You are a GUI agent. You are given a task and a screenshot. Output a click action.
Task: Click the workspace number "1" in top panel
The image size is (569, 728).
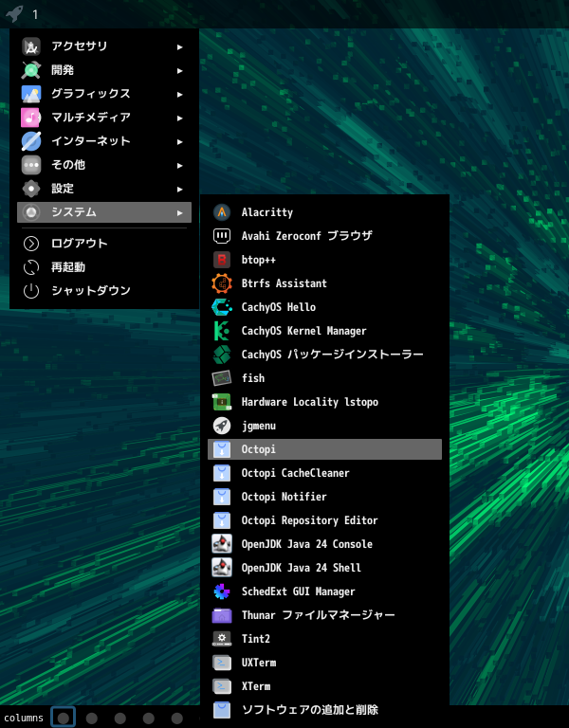tap(35, 14)
